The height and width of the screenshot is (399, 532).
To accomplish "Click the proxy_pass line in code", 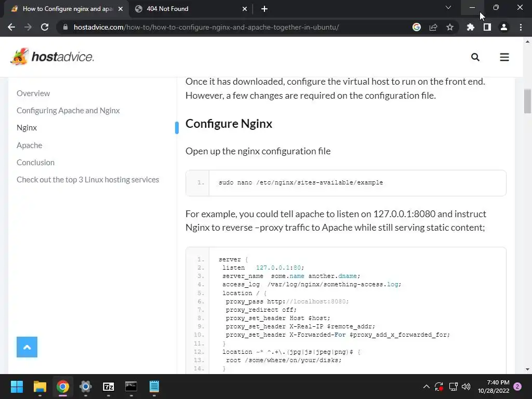I will click(287, 301).
